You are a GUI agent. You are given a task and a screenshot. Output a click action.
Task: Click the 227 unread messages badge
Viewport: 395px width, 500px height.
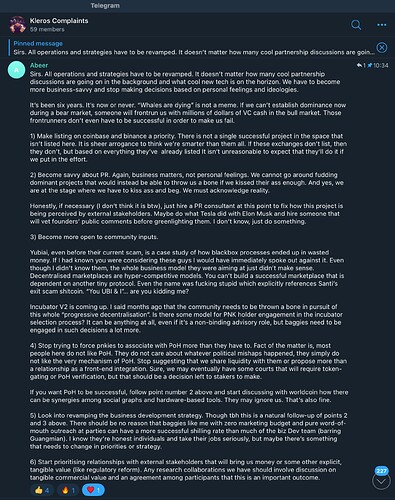click(381, 471)
